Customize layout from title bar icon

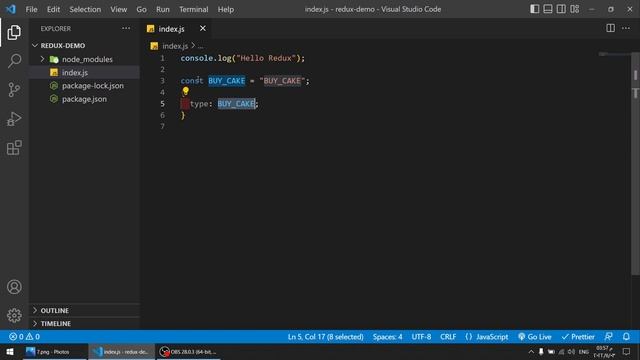click(575, 9)
